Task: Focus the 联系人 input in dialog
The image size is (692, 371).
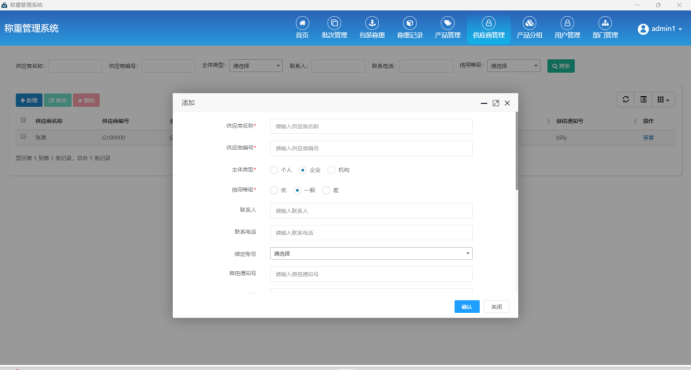Action: tap(371, 211)
